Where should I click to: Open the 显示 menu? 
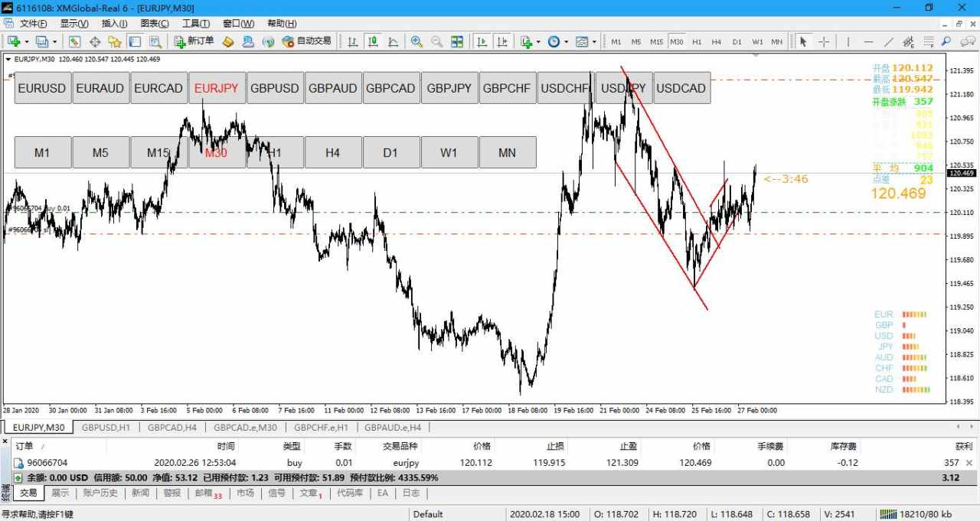74,24
